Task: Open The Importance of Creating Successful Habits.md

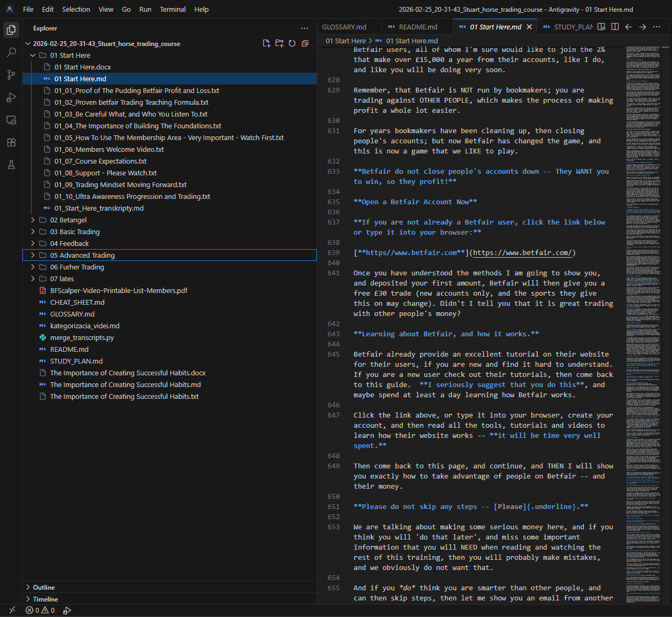Action: click(125, 384)
